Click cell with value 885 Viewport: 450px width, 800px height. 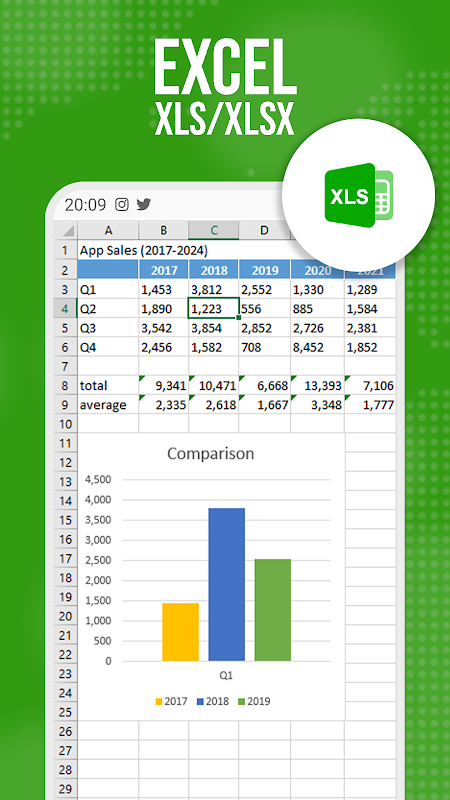tap(317, 309)
